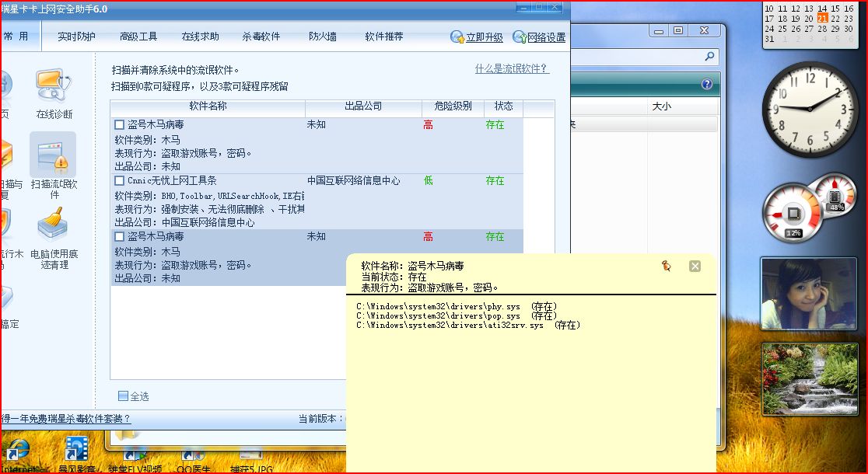Switch to 软件推荐 tab
The width and height of the screenshot is (868, 474).
point(384,37)
